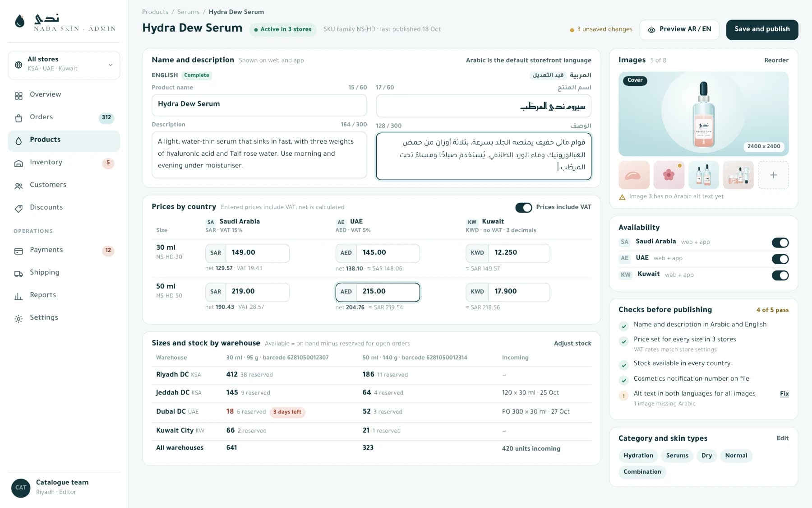This screenshot has width=812, height=508.
Task: Select the two bottles thumbnail
Action: pyautogui.click(x=703, y=175)
